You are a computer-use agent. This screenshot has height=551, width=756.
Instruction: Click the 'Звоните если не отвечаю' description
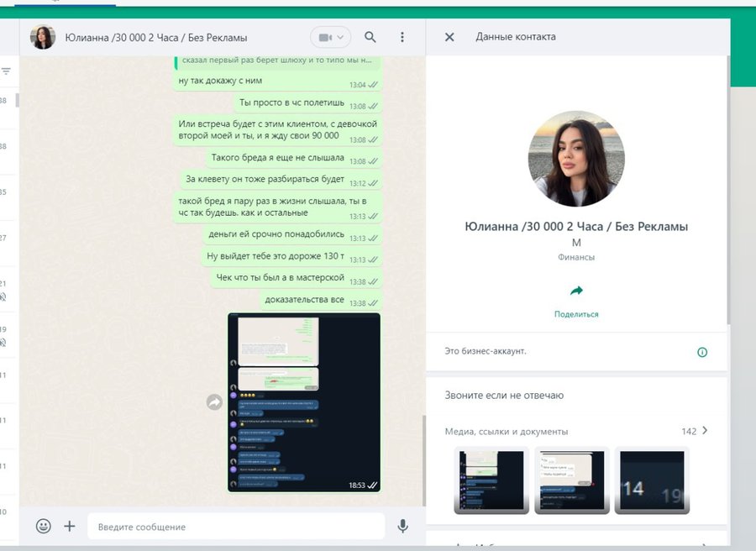click(x=504, y=396)
